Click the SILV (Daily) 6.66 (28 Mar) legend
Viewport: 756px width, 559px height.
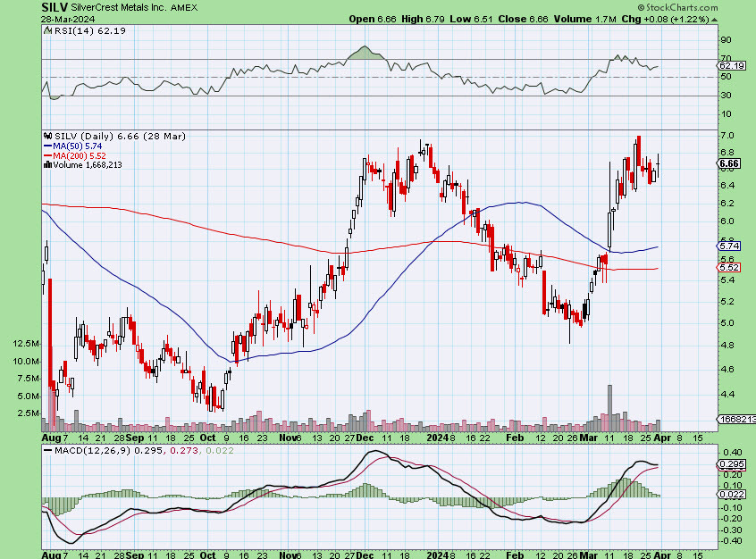click(x=120, y=137)
